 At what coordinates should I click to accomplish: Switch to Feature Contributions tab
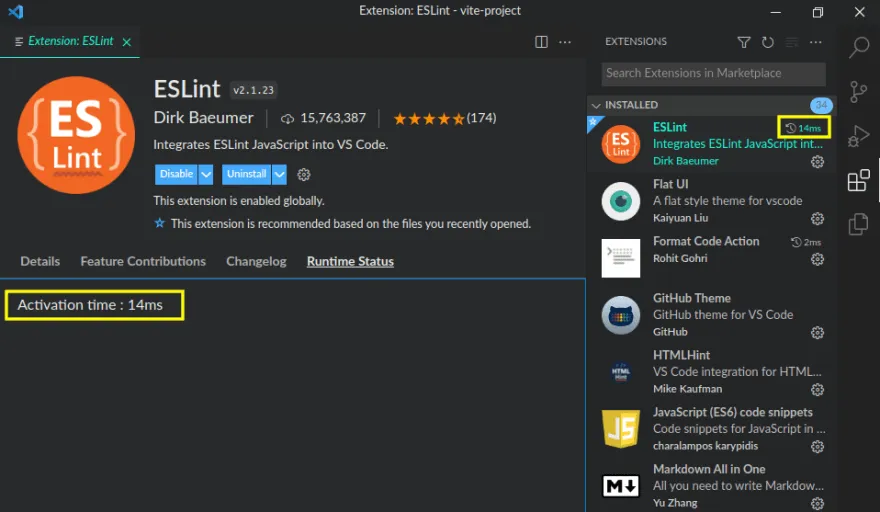[143, 262]
